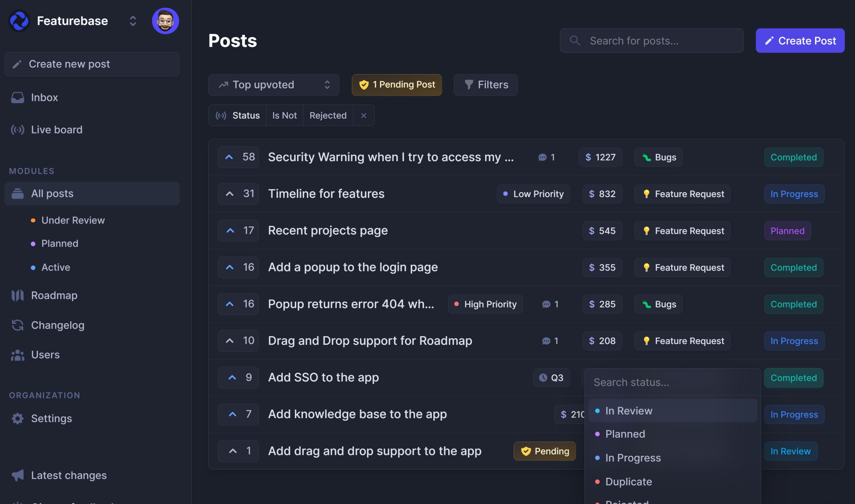Open the Security Warning post title
The image size is (855, 504).
pyautogui.click(x=391, y=157)
